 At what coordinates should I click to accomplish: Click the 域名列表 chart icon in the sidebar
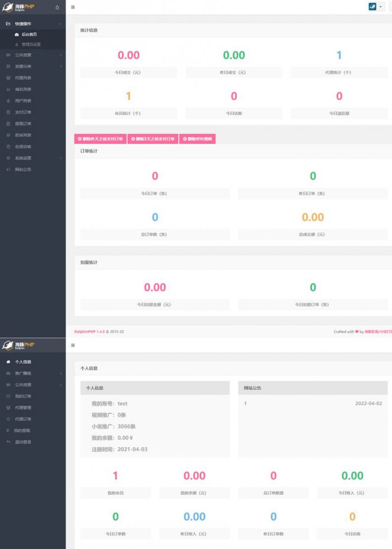pos(8,90)
